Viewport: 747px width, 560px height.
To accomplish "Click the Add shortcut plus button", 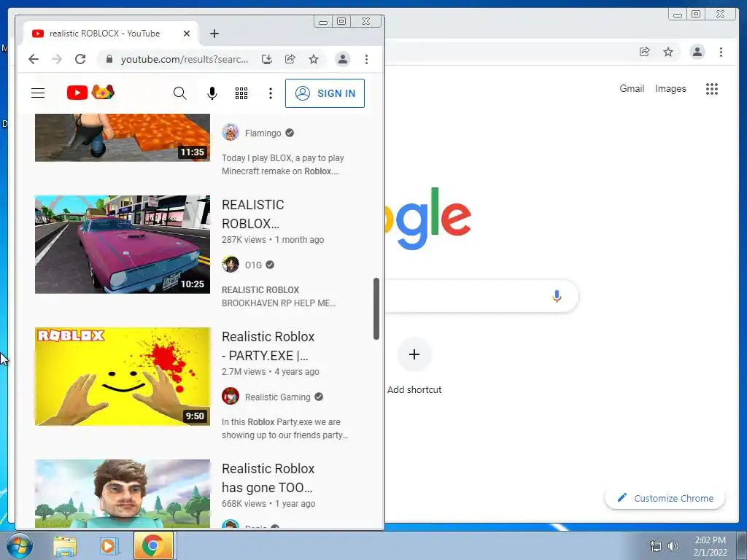I will click(x=414, y=354).
